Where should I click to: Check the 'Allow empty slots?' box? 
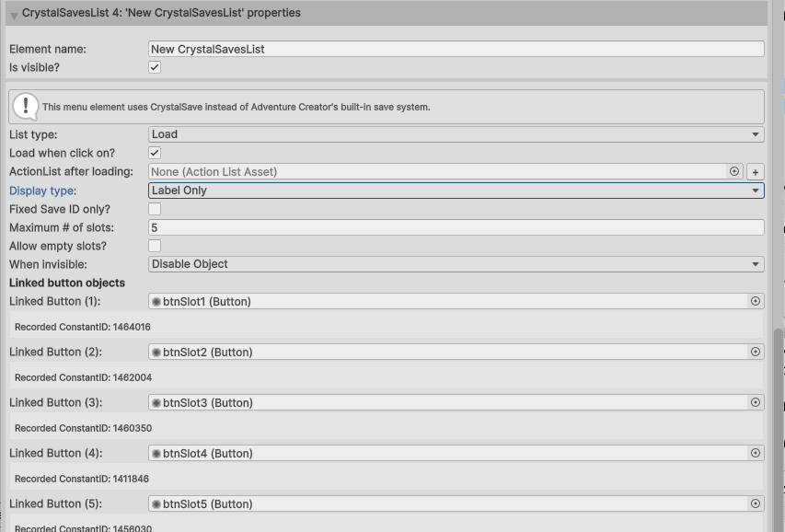point(155,246)
